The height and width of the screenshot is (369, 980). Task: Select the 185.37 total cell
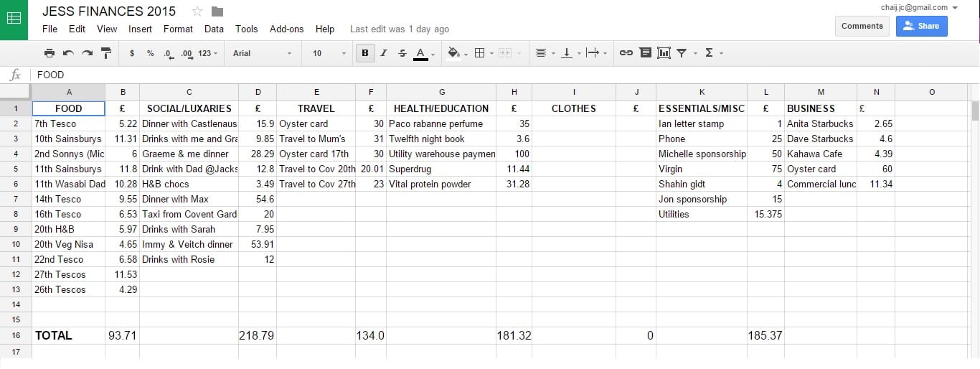(x=765, y=335)
